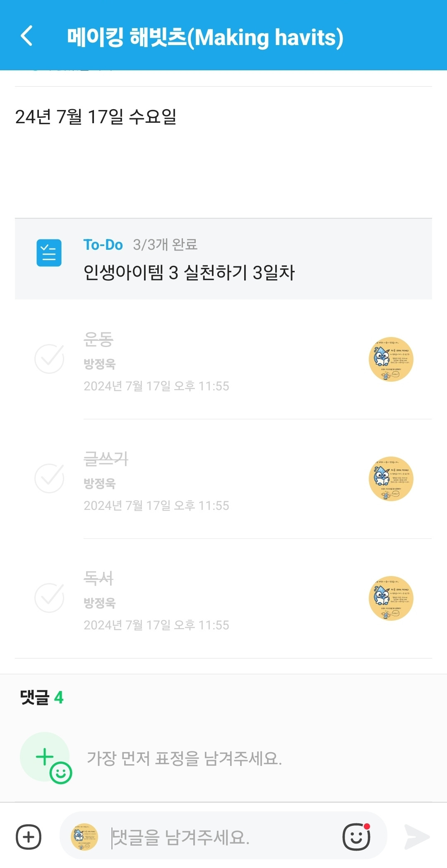Open the attachment plus button
This screenshot has height=868, width=447.
(x=29, y=837)
